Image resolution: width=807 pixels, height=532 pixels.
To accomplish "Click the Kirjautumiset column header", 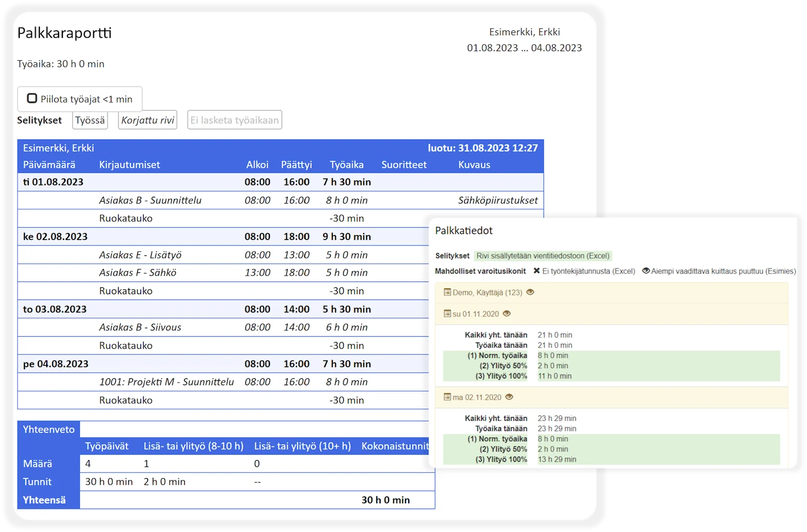I will (129, 165).
